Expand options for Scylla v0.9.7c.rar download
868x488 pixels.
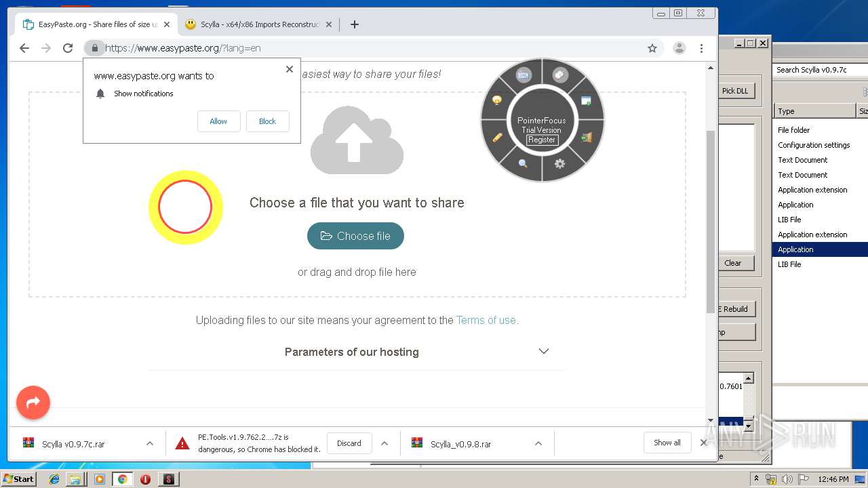point(150,443)
